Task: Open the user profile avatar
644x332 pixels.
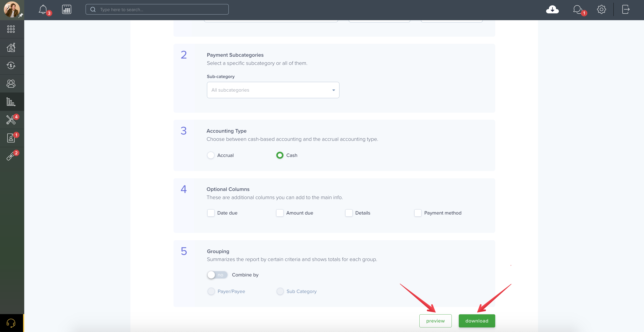Action: 12,10
